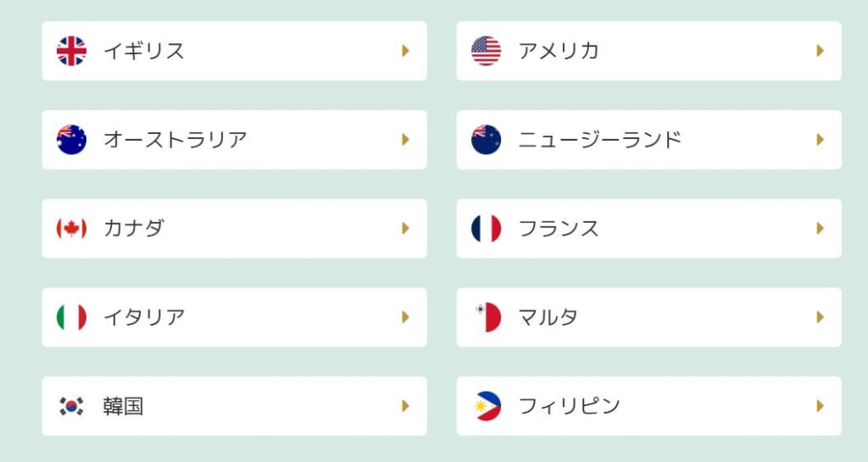Click the Malta flag icon
Image resolution: width=868 pixels, height=462 pixels.
coord(486,317)
